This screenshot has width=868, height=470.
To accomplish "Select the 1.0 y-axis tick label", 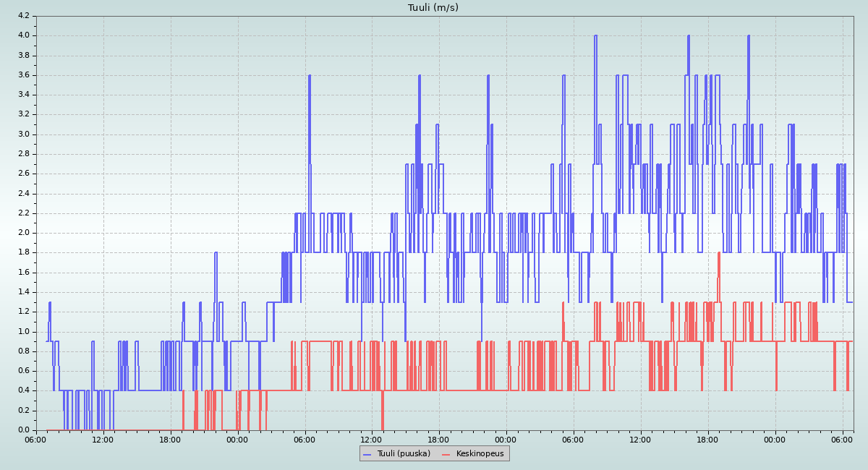I will (x=23, y=331).
